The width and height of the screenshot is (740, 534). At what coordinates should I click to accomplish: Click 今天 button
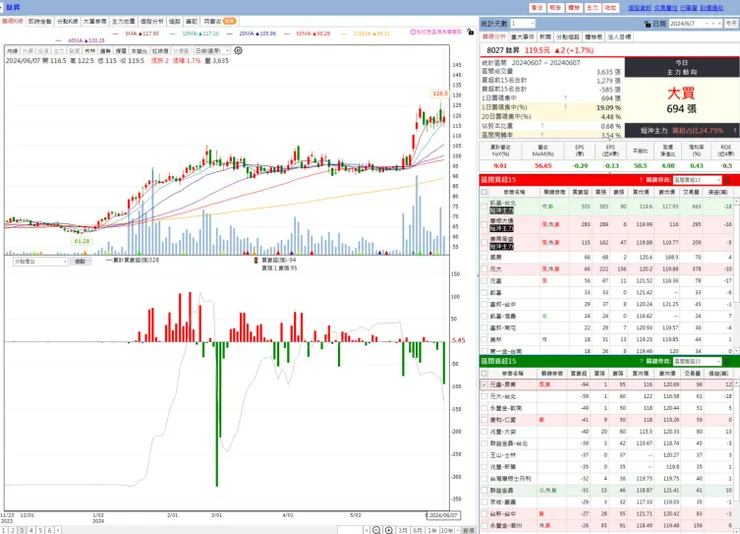732,24
